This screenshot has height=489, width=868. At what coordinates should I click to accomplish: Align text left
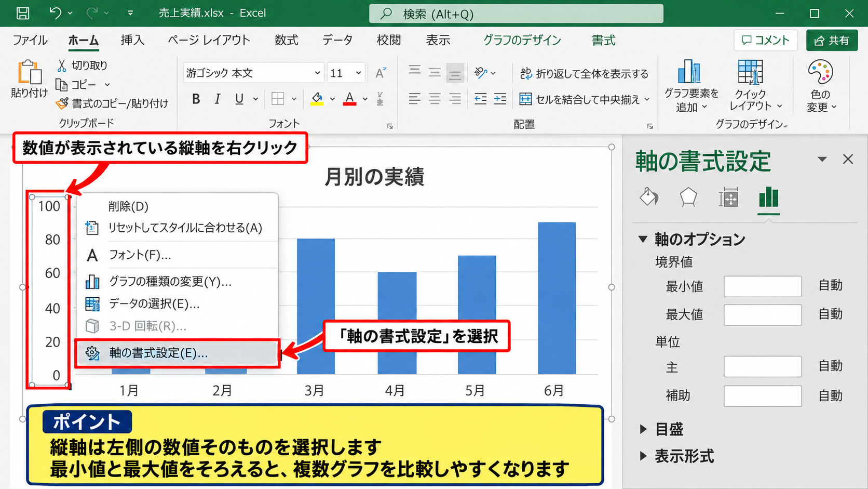(414, 99)
